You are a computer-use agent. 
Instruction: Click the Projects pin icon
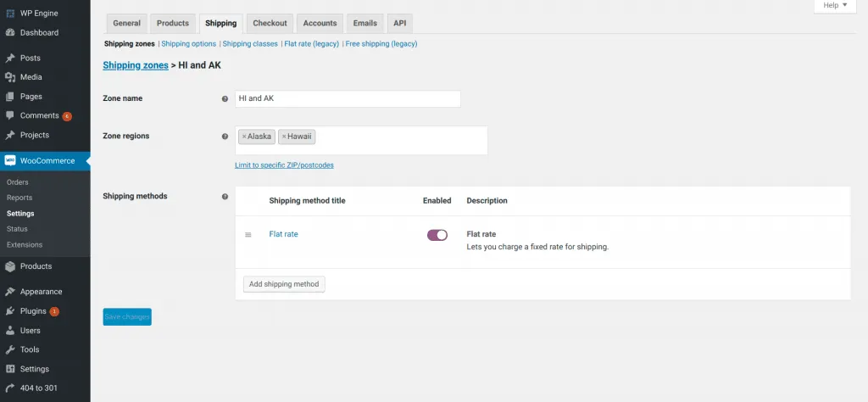coord(10,135)
